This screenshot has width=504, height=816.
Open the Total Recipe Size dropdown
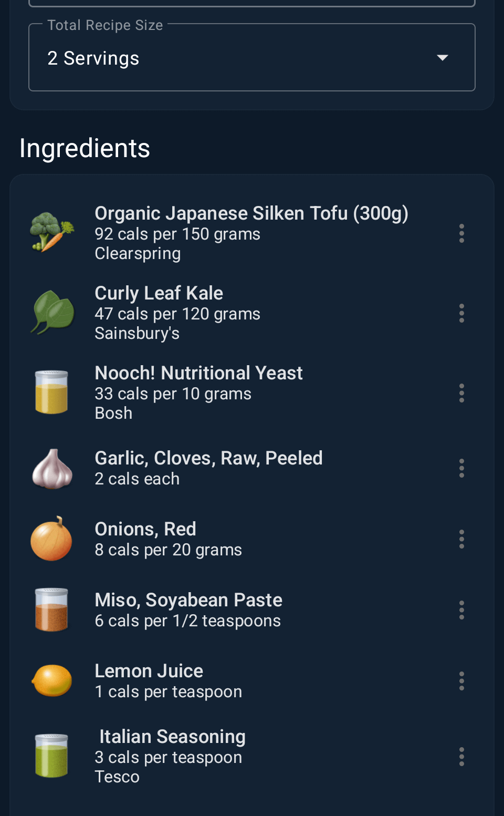pos(251,58)
